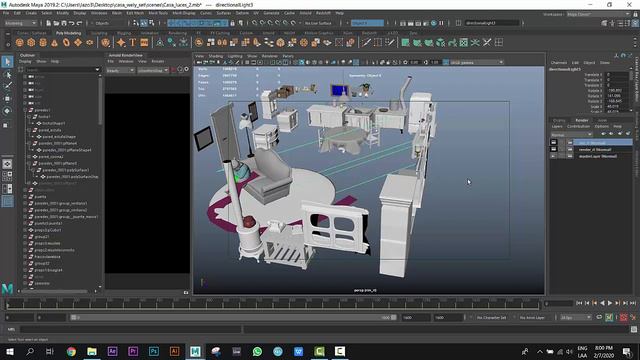This screenshot has height=360, width=640.
Task: Toggle Snap to Grids magnet
Action: 254,23
